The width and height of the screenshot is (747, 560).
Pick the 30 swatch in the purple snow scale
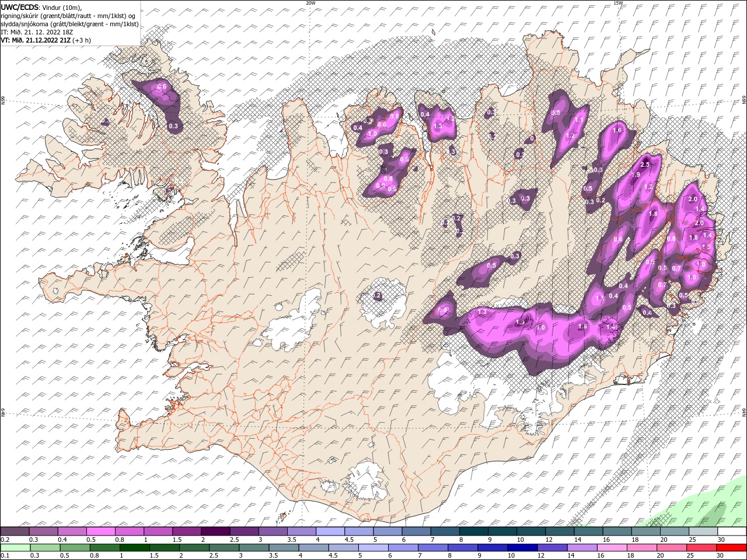(732, 531)
